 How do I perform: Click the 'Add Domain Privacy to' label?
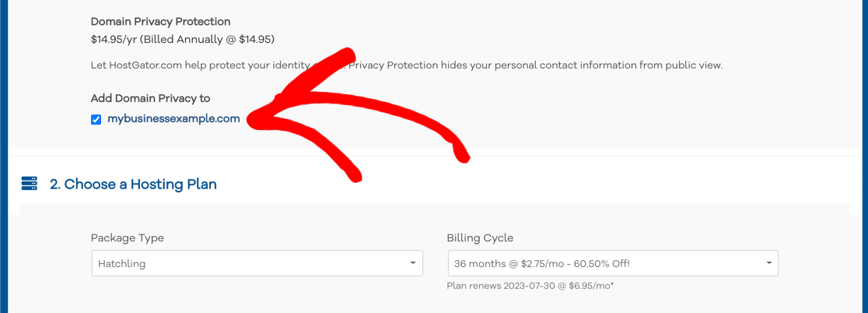coord(151,99)
